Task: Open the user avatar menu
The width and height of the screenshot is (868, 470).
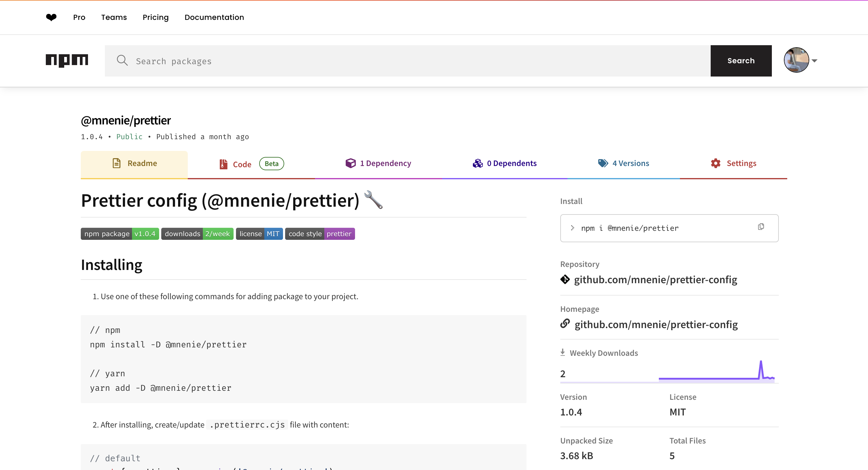Action: (796, 60)
